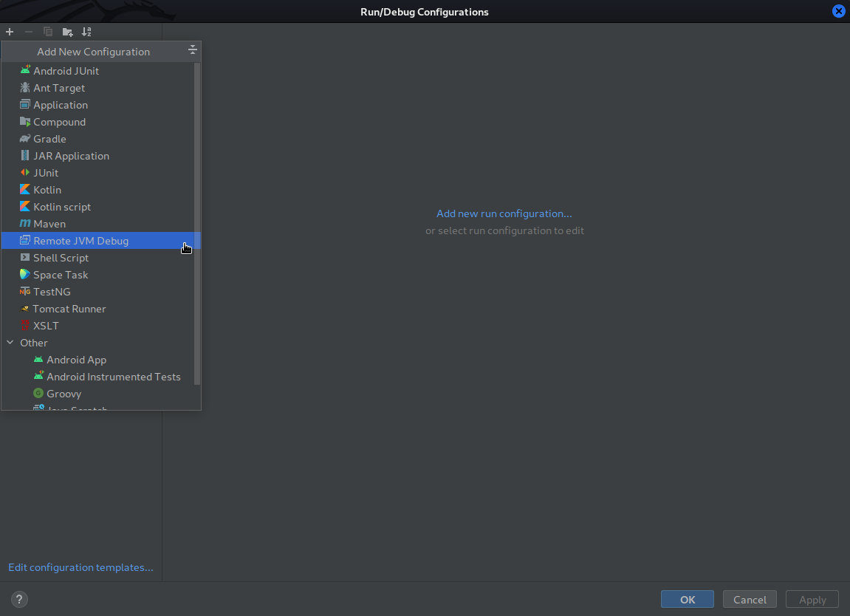Click the Remote JVM Debug icon

point(25,240)
